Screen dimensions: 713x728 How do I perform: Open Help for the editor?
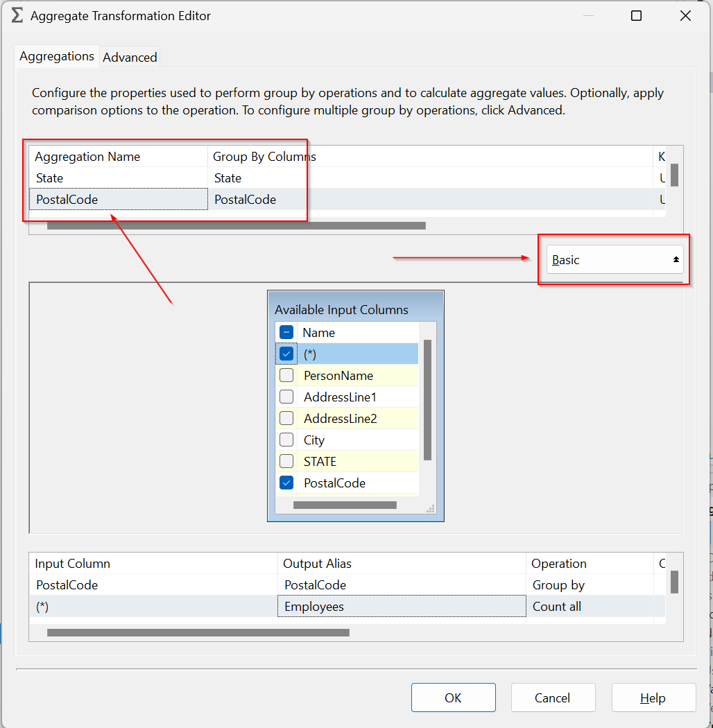pyautogui.click(x=653, y=697)
